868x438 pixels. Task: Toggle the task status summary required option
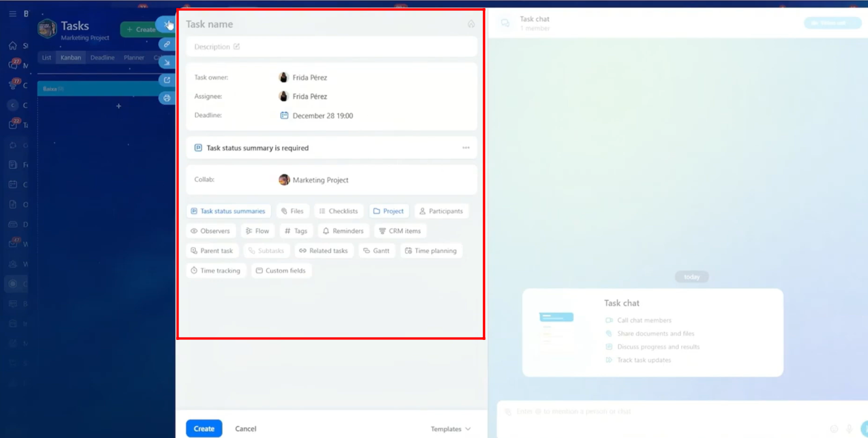click(x=198, y=148)
